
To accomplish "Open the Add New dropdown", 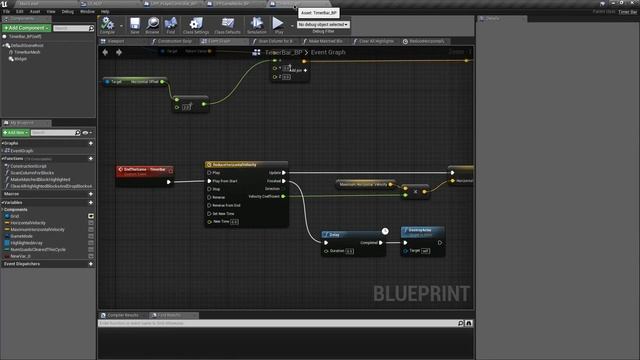I will (x=16, y=133).
